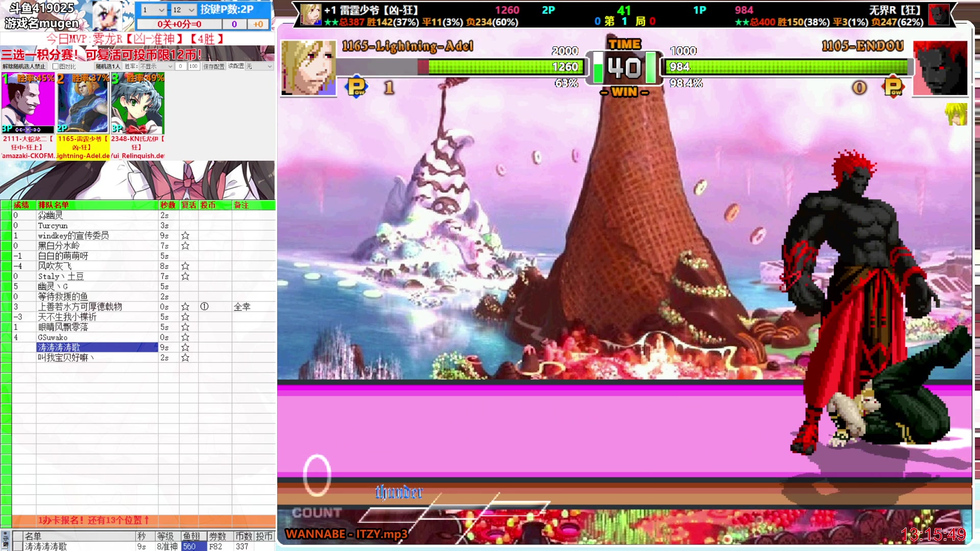This screenshot has height=551, width=980.
Task: Click the 0关+0分=0 score box
Action: tap(179, 24)
